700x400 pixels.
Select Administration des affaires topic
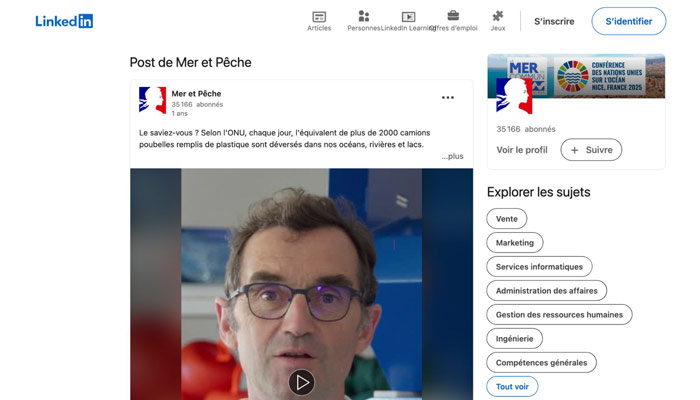(546, 291)
